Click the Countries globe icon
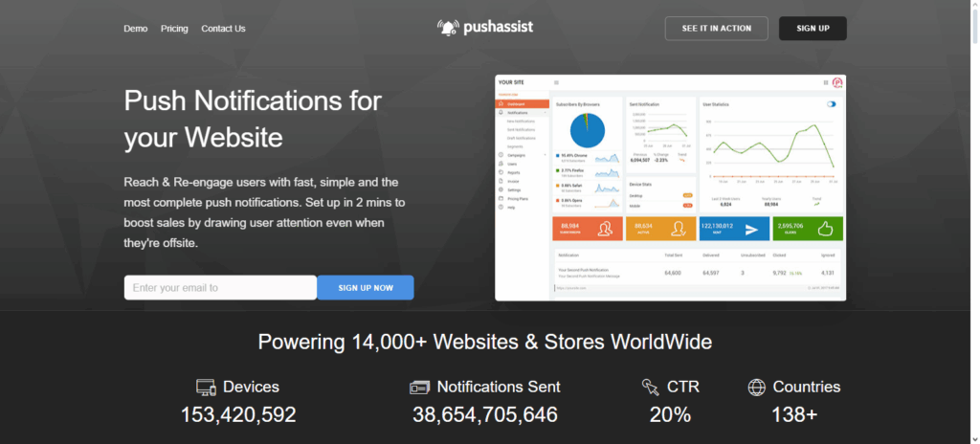This screenshot has width=980, height=444. 757,388
